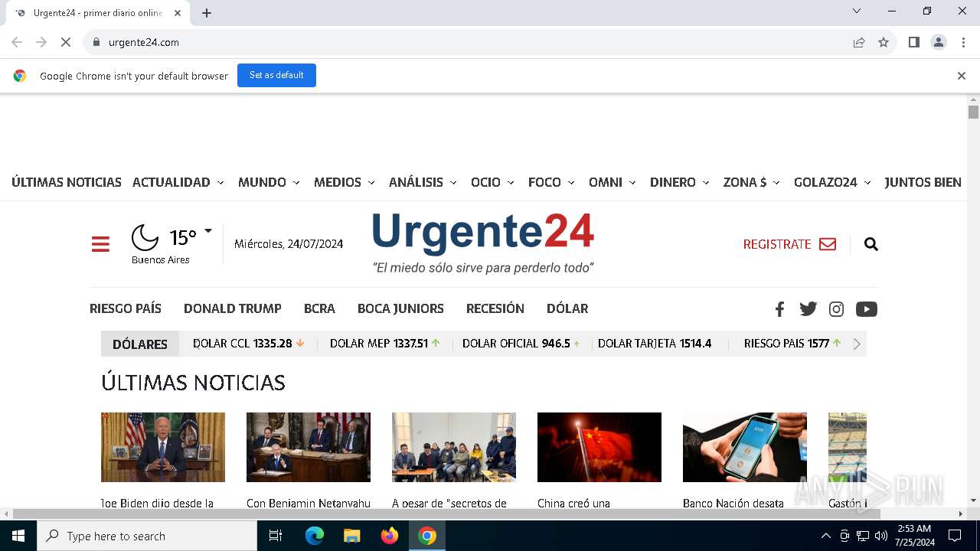Open Joe Biden news thumbnail

tap(163, 447)
